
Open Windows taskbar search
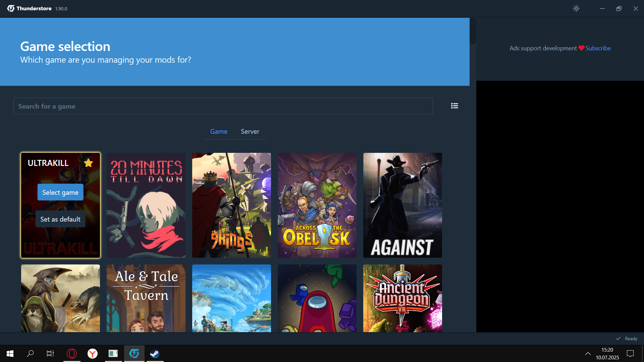click(x=30, y=354)
